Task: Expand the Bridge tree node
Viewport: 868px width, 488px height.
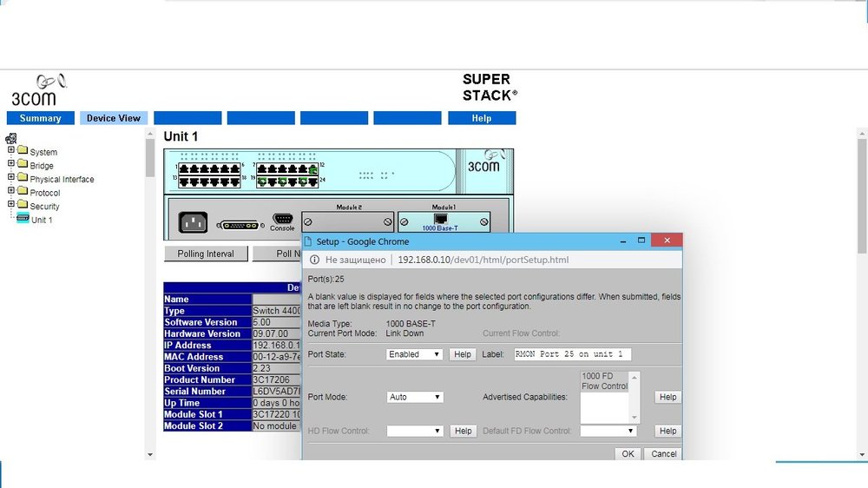Action: tap(11, 164)
